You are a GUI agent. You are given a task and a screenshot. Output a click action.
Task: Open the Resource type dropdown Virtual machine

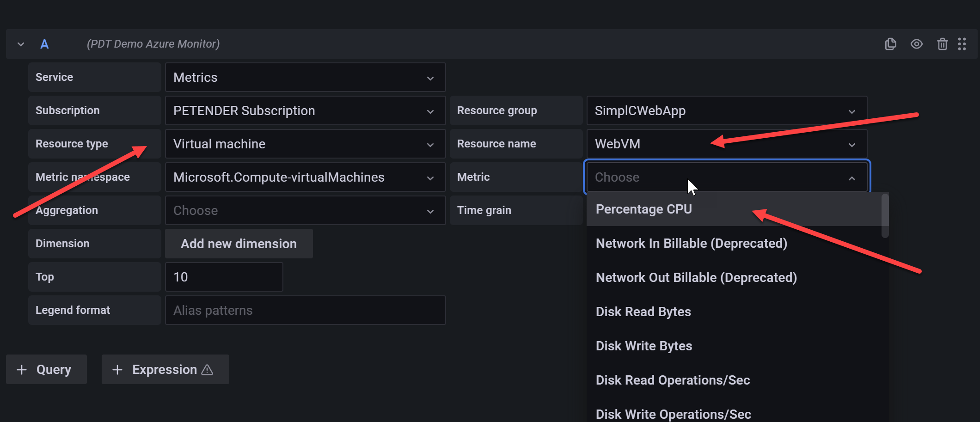[305, 144]
